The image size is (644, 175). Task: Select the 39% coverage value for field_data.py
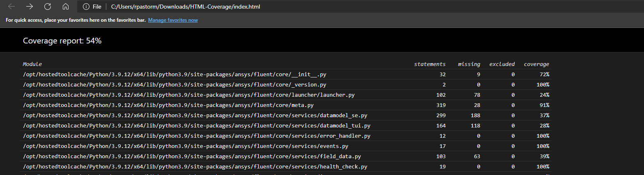click(x=544, y=156)
